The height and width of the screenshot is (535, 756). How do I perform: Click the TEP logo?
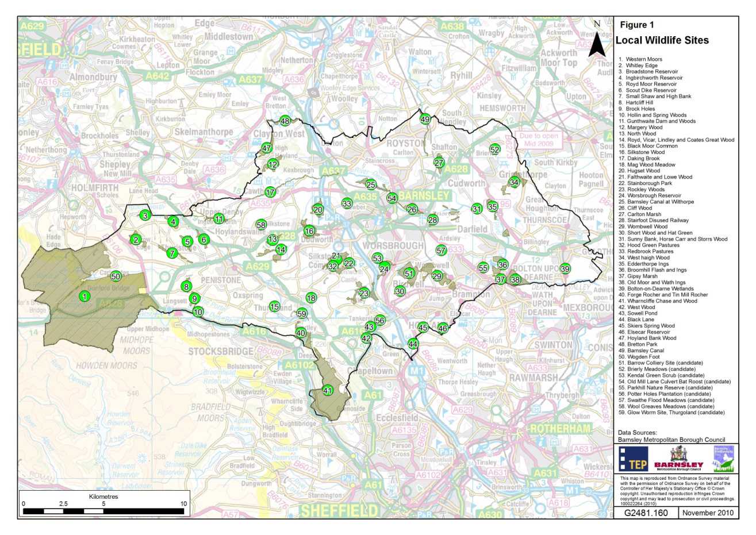[633, 460]
